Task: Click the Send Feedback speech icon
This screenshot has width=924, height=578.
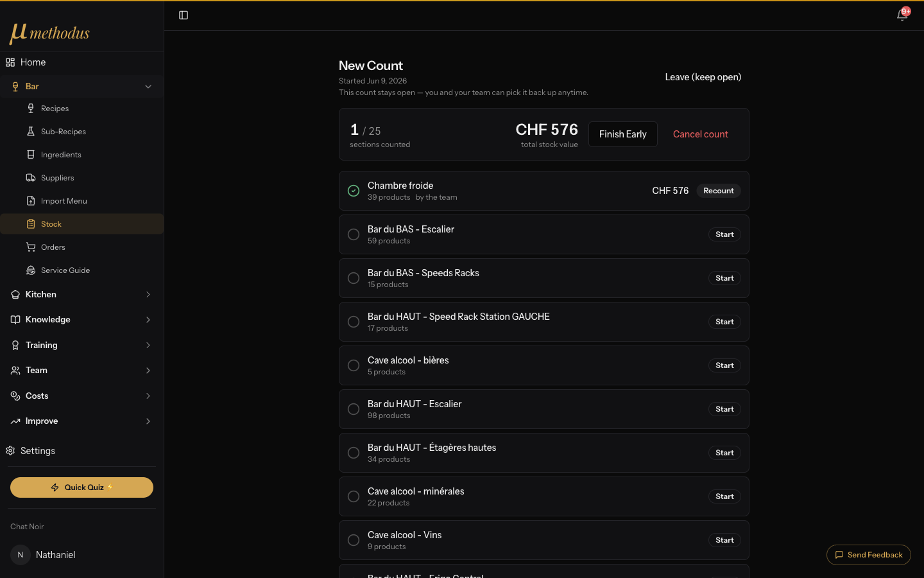Action: [x=839, y=555]
